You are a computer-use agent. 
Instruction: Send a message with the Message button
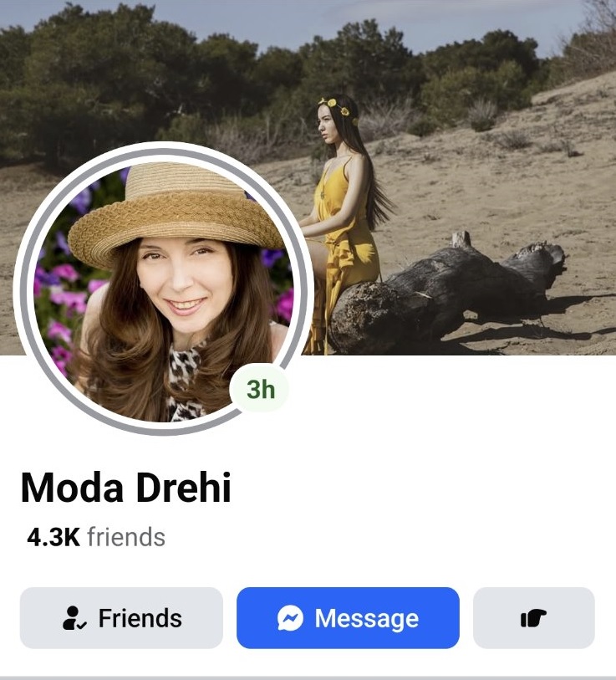pos(348,618)
